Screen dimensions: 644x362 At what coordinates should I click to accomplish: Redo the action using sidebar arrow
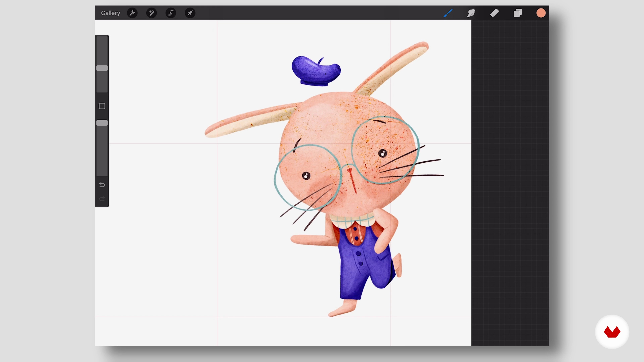(102, 199)
